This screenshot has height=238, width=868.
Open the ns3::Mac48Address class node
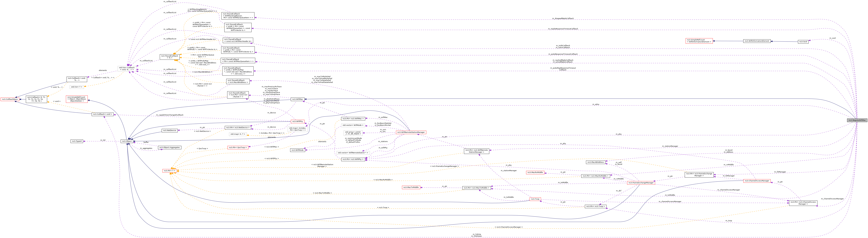tap(596, 162)
